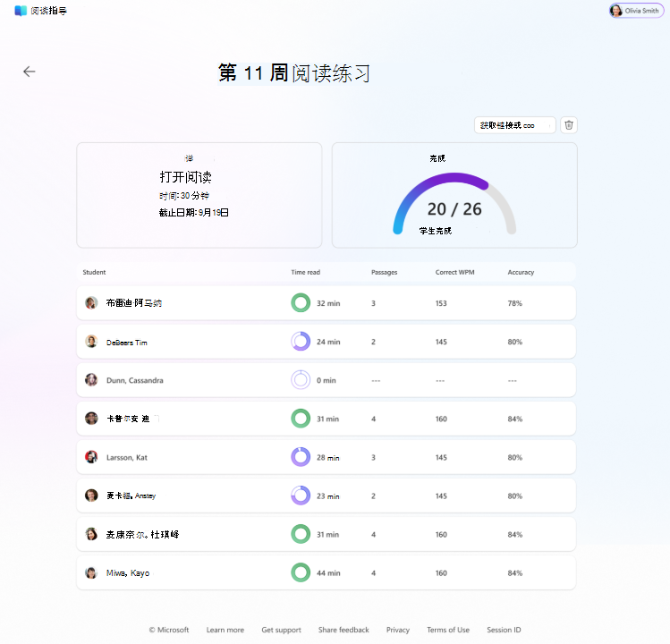The width and height of the screenshot is (670, 644).
Task: Open Miwa, Kayo's student row
Action: click(326, 572)
